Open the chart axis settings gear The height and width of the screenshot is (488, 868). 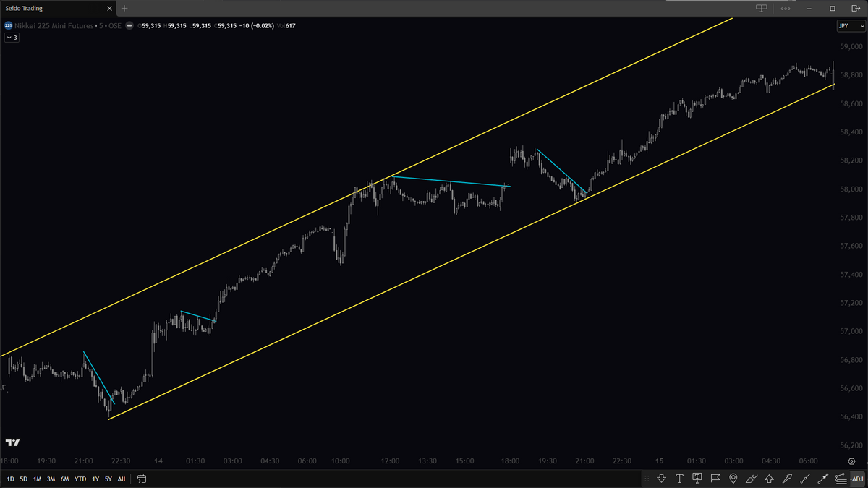851,461
